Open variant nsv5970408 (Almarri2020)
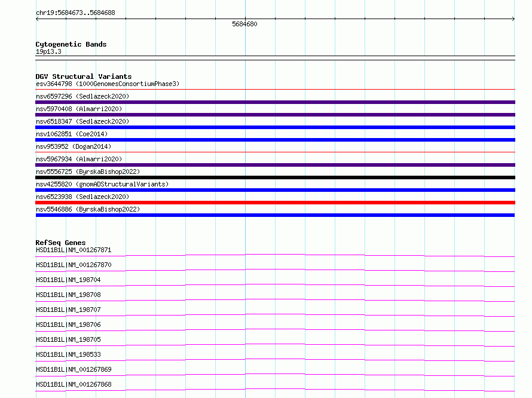The height and width of the screenshot is (398, 532). pyautogui.click(x=79, y=109)
